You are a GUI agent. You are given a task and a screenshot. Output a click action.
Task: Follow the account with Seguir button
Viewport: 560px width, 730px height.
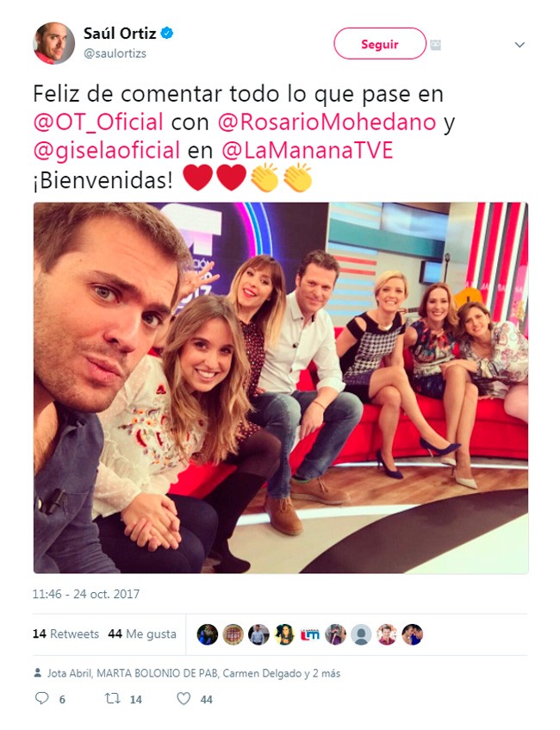click(380, 44)
